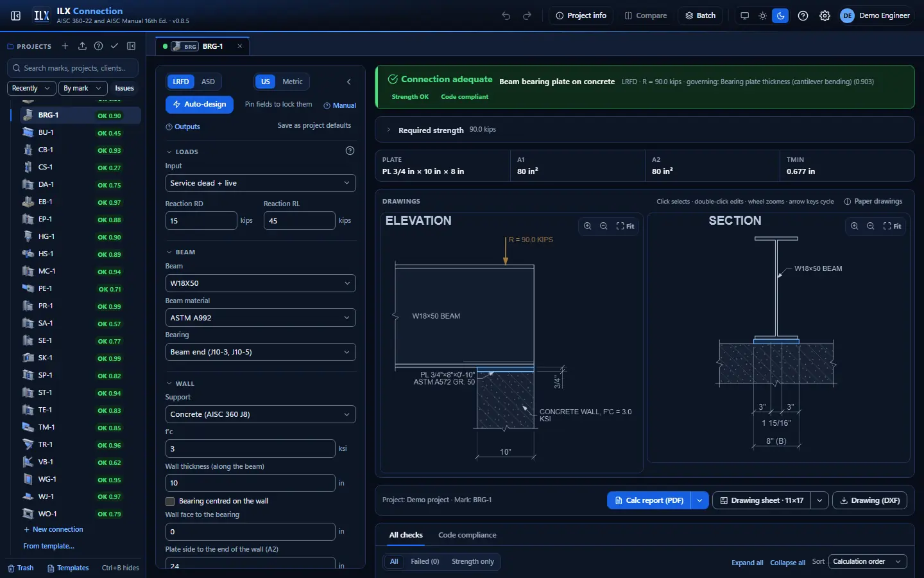Show All checks filter

coord(394,562)
